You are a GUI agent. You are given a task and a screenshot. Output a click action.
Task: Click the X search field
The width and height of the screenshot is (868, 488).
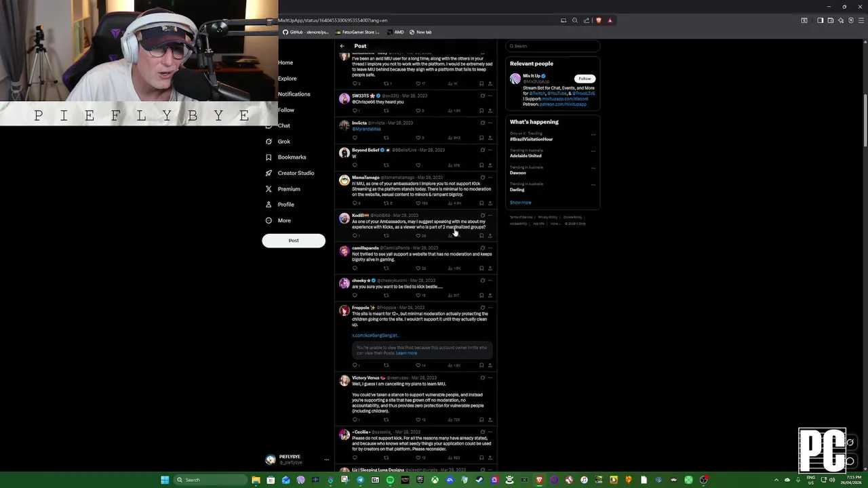(x=553, y=46)
